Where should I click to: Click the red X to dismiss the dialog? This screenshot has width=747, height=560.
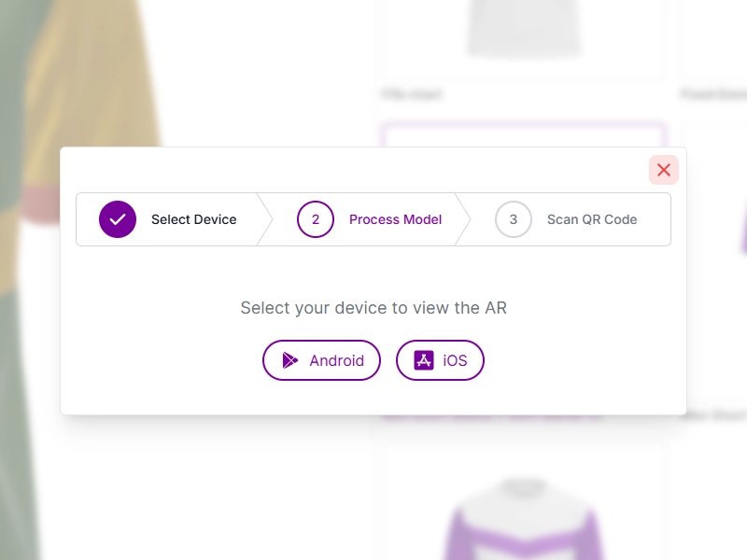(x=664, y=170)
